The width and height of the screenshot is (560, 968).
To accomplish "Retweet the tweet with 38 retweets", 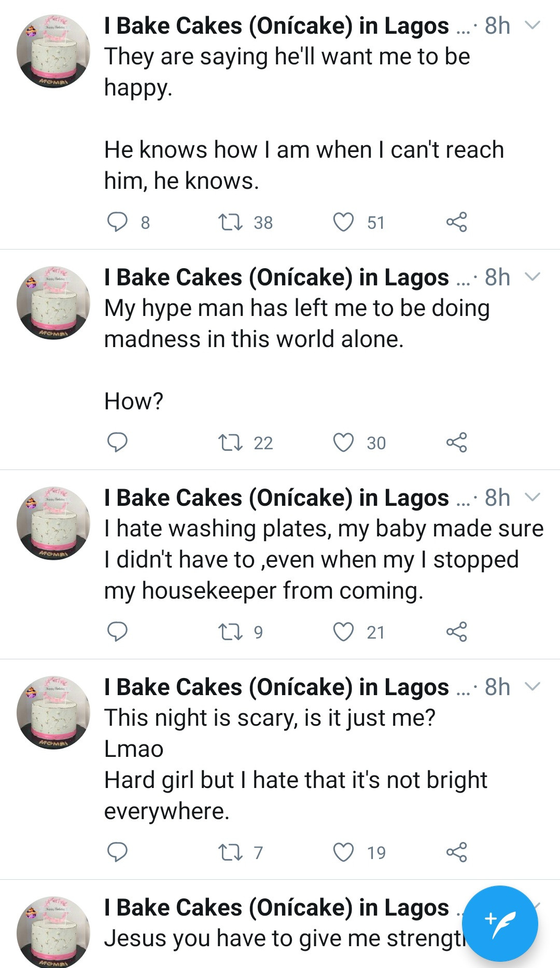I will [230, 222].
